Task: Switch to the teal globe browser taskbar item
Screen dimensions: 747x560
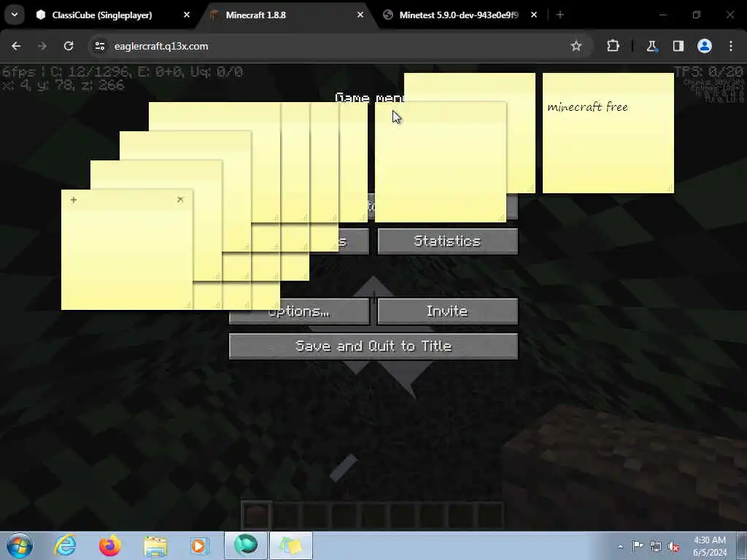Action: click(x=246, y=545)
